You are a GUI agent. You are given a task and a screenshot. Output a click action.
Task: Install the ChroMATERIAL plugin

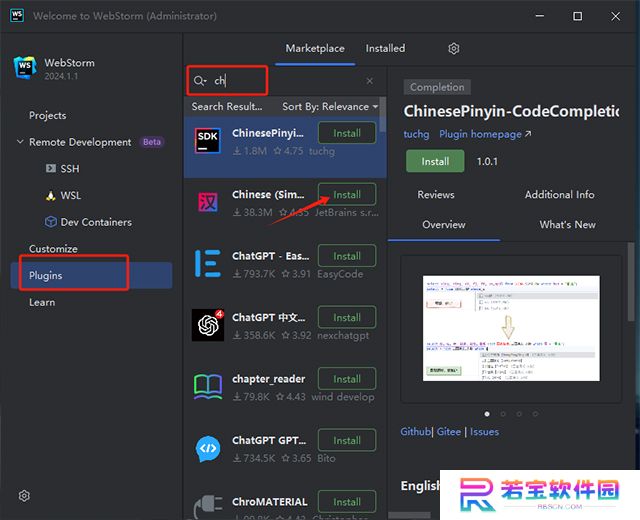coord(347,502)
